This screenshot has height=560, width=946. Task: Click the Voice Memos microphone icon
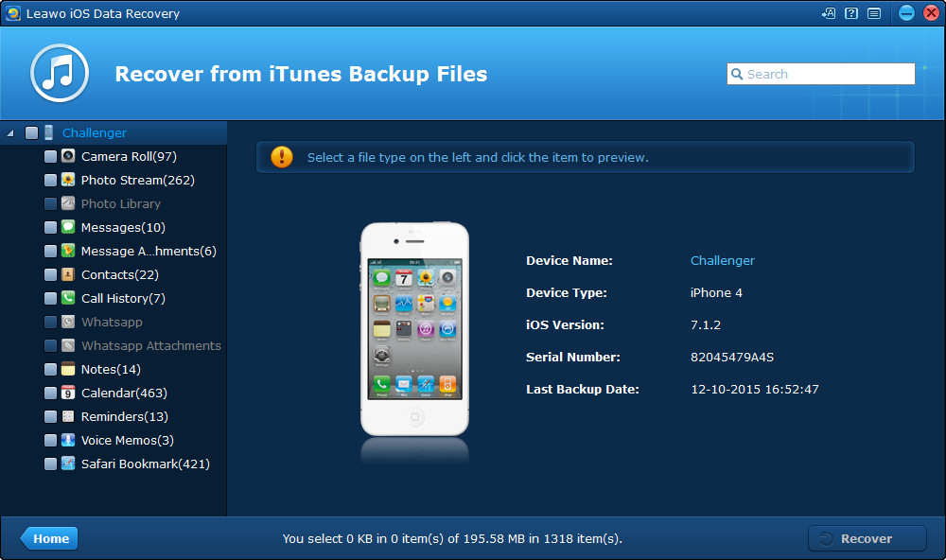(68, 440)
